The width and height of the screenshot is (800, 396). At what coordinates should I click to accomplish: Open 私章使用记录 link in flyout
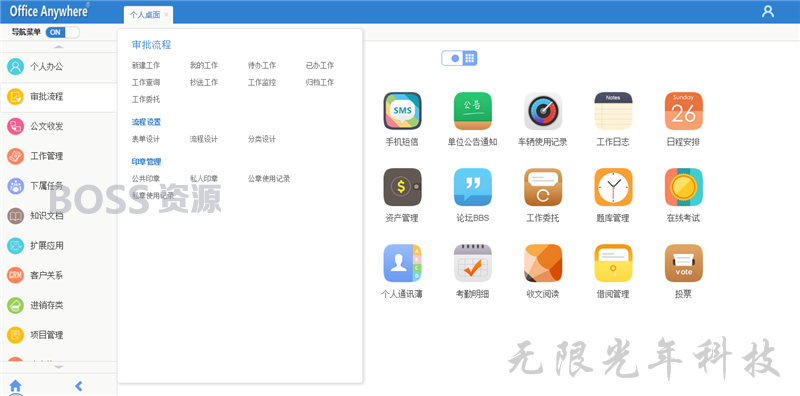[153, 196]
